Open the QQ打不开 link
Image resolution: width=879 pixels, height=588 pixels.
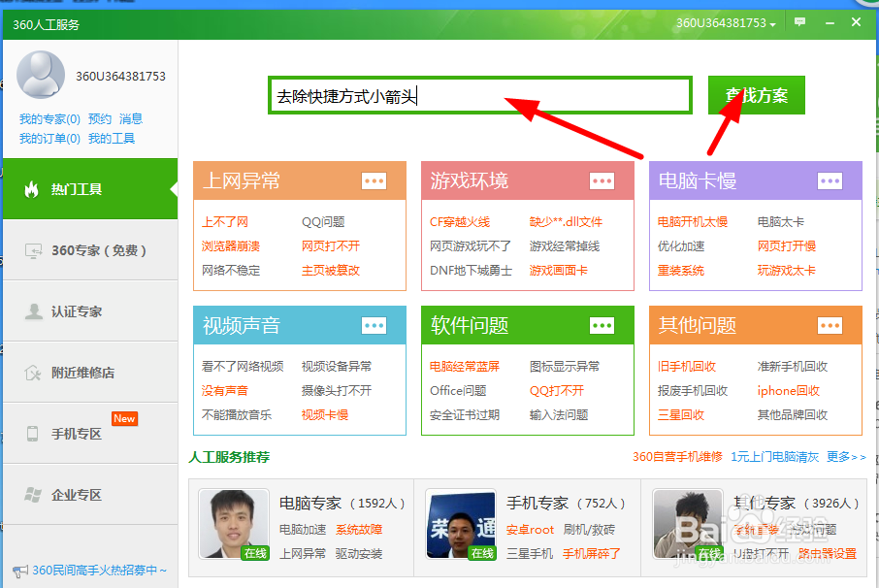(557, 391)
